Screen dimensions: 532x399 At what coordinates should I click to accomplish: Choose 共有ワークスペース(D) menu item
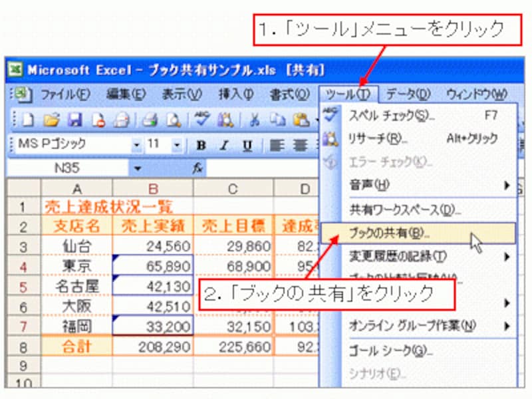(x=418, y=210)
